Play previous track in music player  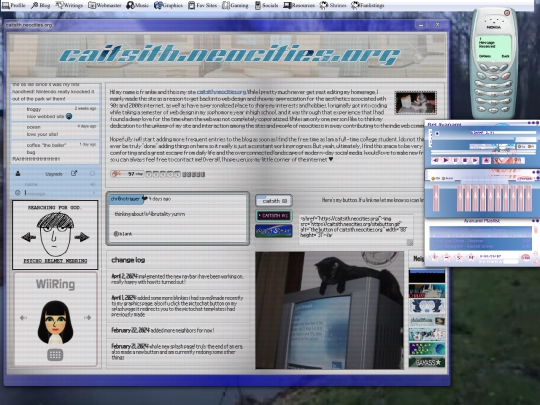coord(436,160)
